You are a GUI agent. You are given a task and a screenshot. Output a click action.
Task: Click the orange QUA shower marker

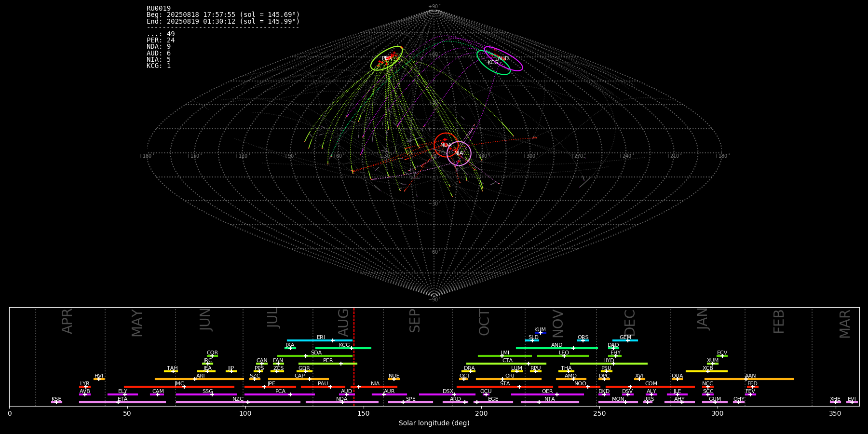pos(677,379)
